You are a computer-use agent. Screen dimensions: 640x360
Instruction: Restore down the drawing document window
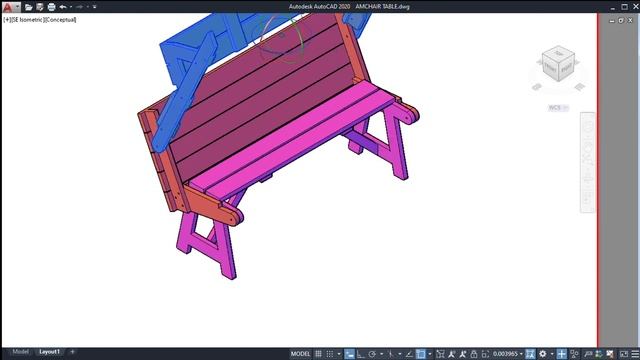(x=621, y=20)
